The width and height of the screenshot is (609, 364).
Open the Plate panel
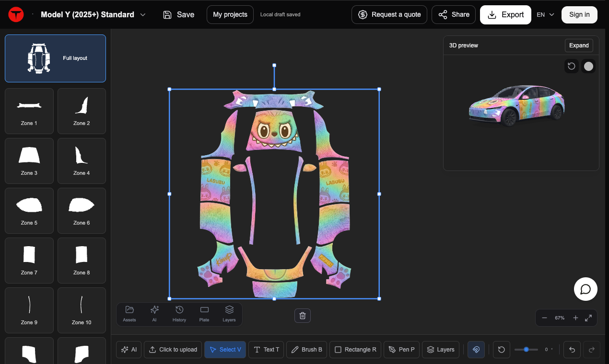point(204,314)
